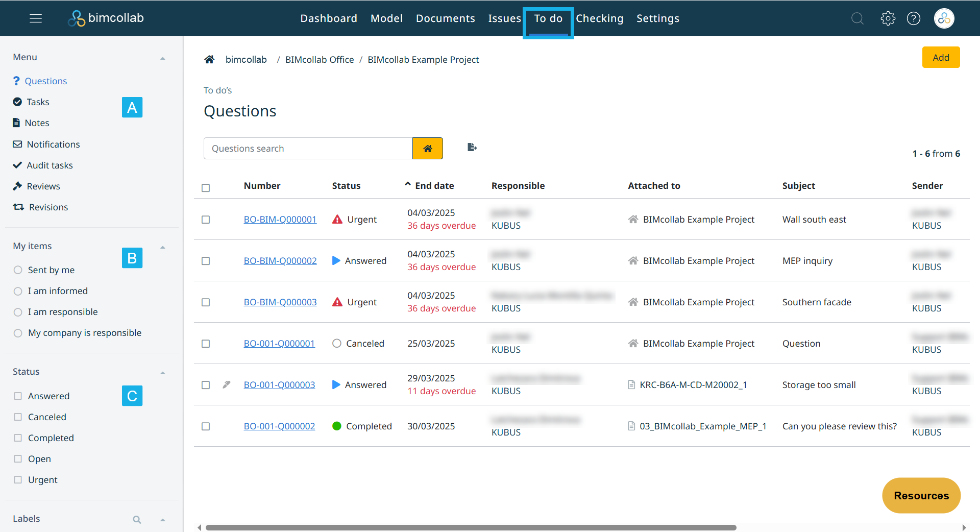Image resolution: width=980 pixels, height=532 pixels.
Task: Click the document icon beside KRC-B6A-M-CD-M20002_1
Action: click(x=631, y=384)
